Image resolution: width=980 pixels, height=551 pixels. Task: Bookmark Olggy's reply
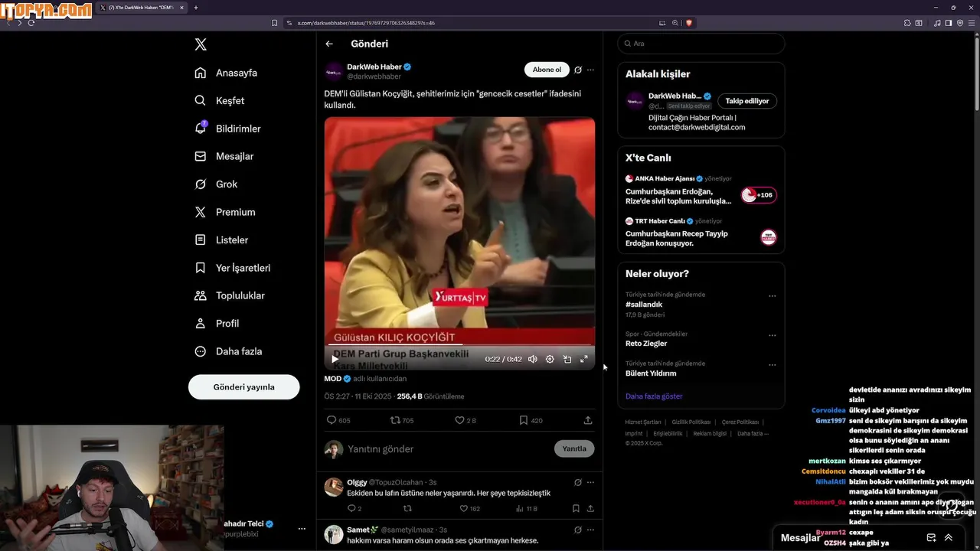576,508
